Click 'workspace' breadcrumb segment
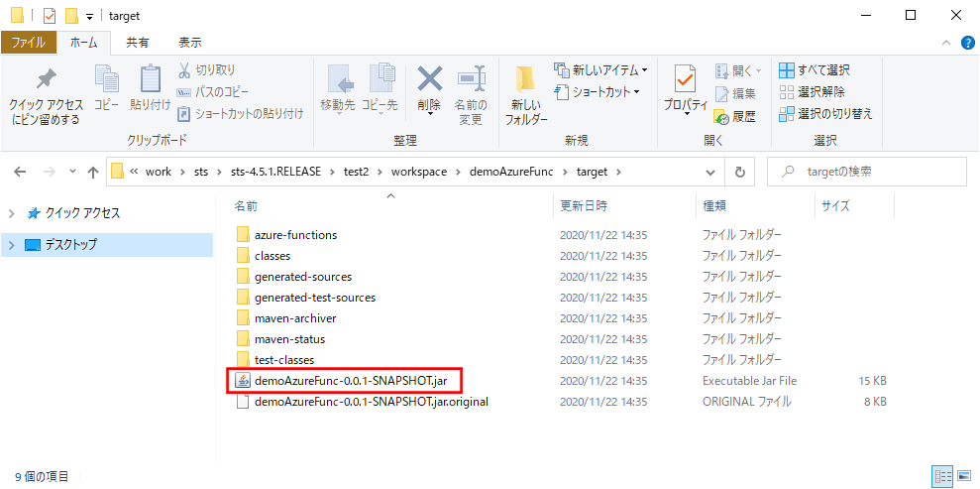This screenshot has height=489, width=980. (419, 172)
